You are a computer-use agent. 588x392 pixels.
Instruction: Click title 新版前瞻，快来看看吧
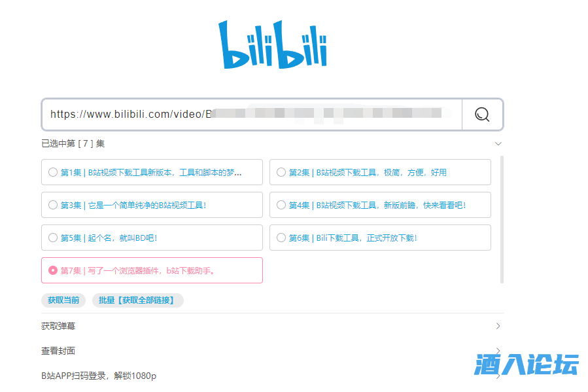click(425, 205)
